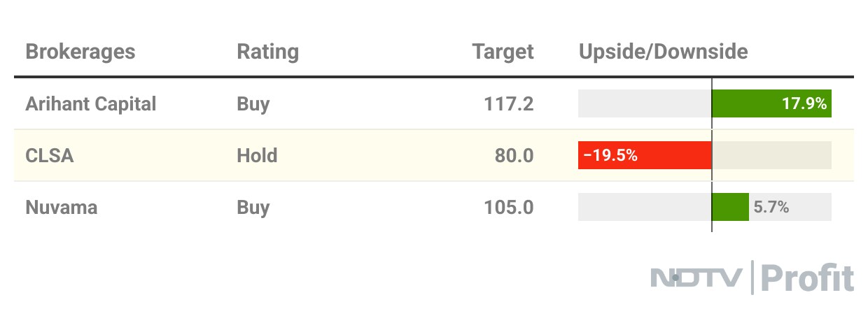Click the empty bar area right of -19.5%
Viewport: 868px width, 309px height.
pyautogui.click(x=771, y=155)
